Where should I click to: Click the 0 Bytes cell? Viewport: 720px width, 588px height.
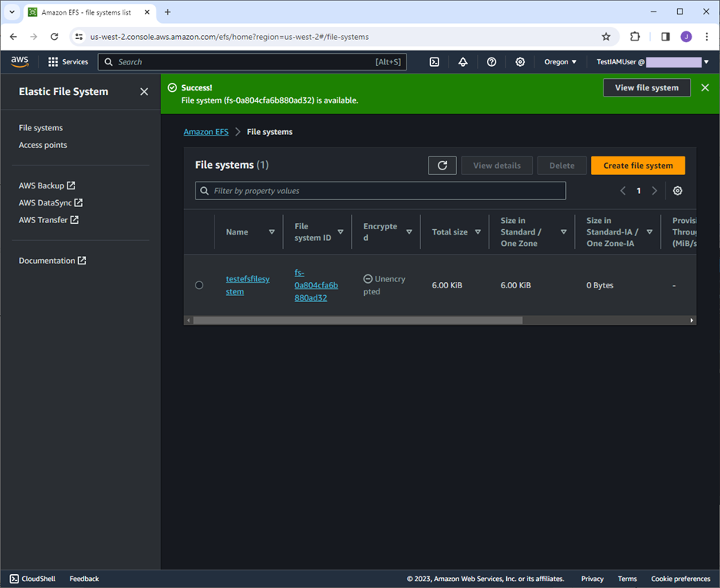click(x=600, y=285)
